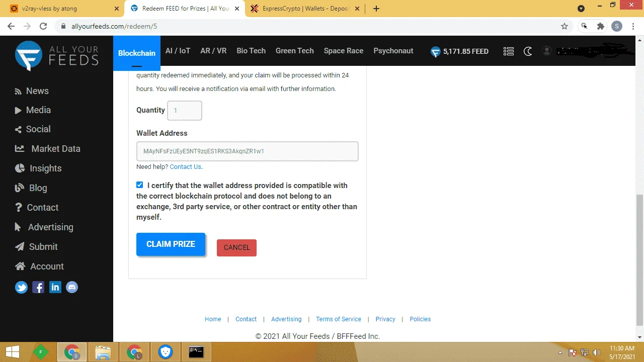644x362 pixels.
Task: Close the v2ray-vless by atong tab
Action: pyautogui.click(x=117, y=9)
